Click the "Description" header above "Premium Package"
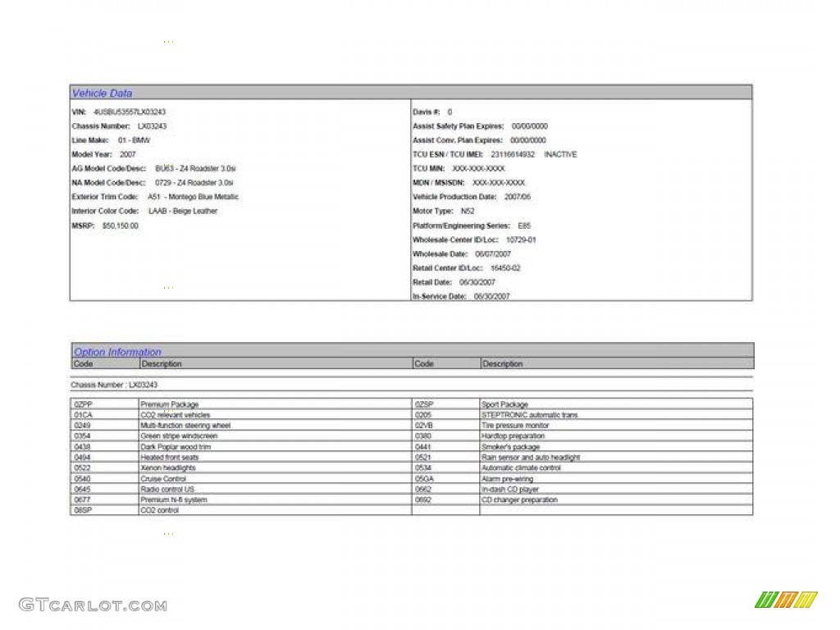The width and height of the screenshot is (840, 630). click(x=162, y=363)
